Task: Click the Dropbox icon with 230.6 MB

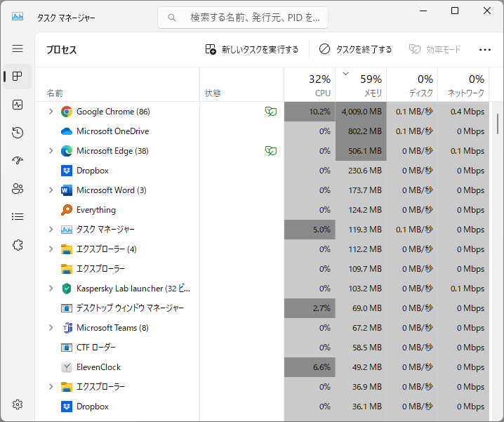Action: [67, 171]
